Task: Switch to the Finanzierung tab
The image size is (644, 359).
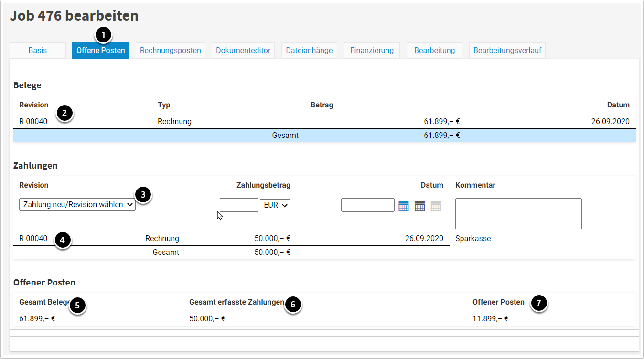Action: click(372, 50)
